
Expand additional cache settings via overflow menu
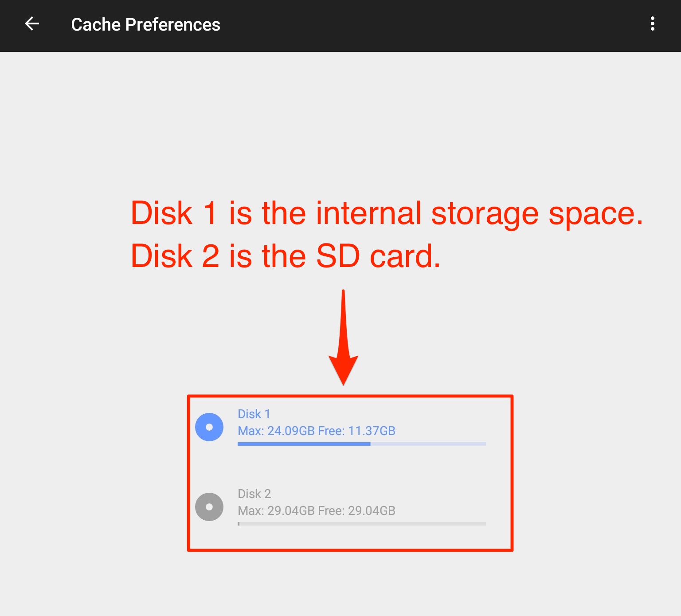653,24
